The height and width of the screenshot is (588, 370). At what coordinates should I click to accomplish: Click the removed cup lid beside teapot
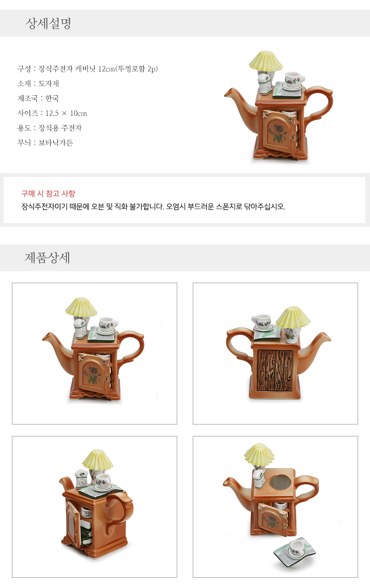click(x=295, y=552)
